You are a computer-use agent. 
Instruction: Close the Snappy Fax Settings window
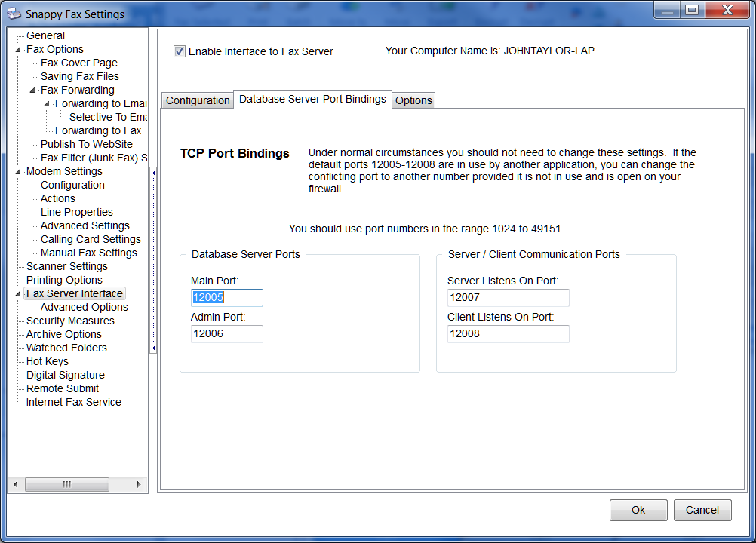point(727,10)
